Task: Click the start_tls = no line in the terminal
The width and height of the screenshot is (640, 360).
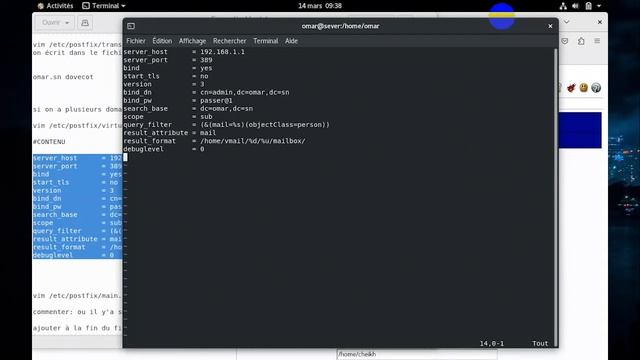Action: 166,76
